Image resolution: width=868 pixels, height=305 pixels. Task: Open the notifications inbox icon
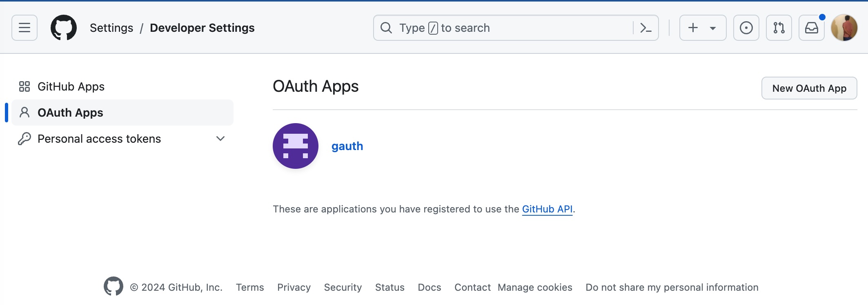pos(812,28)
